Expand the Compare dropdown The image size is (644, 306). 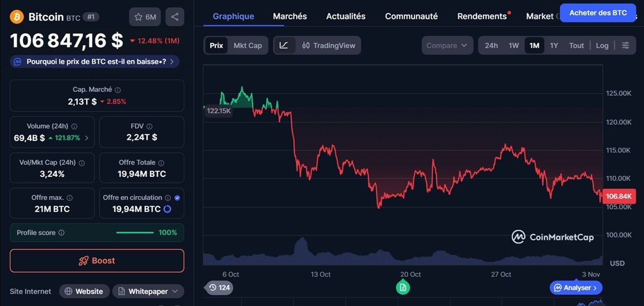point(447,46)
